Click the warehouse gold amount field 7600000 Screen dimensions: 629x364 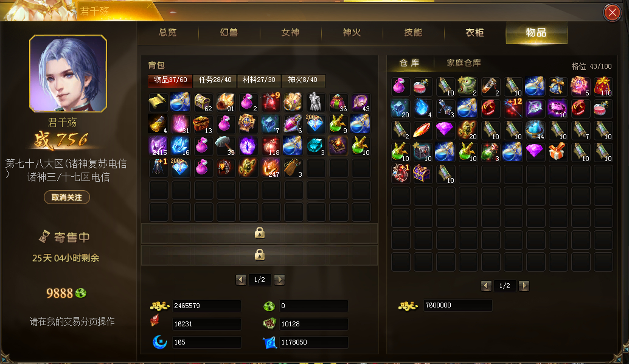[x=457, y=306]
